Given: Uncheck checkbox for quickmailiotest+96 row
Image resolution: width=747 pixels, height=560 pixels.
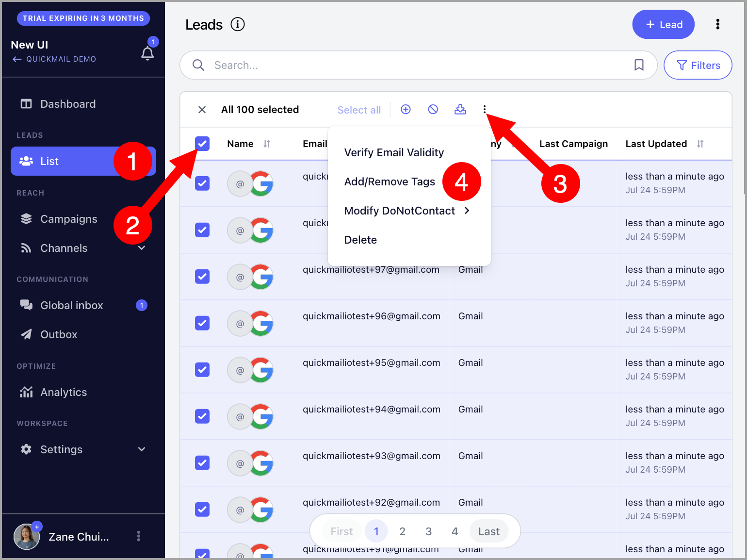Looking at the screenshot, I should click(x=202, y=323).
